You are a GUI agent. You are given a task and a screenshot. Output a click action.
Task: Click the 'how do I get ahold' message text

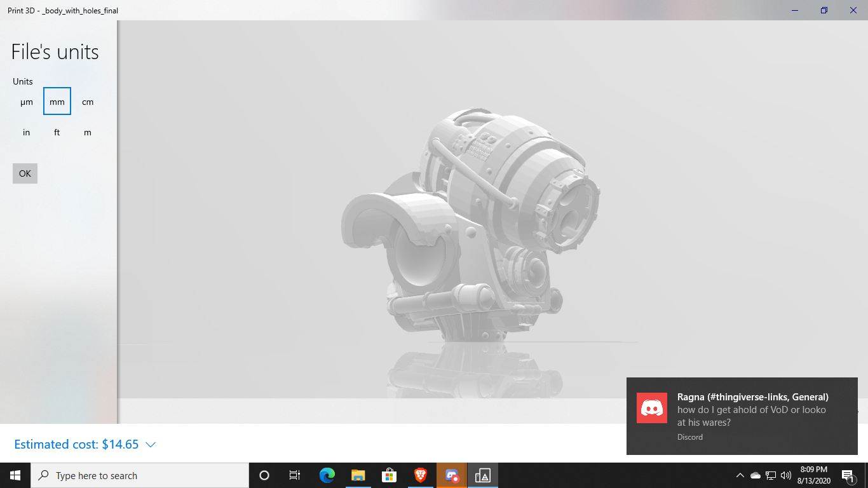click(752, 416)
